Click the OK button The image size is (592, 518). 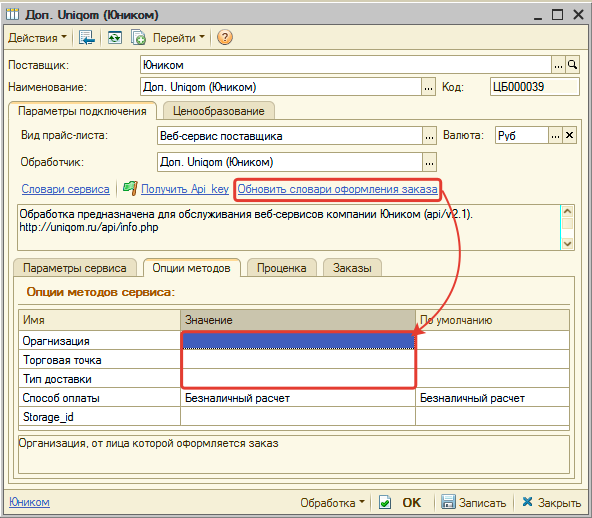coord(411,503)
